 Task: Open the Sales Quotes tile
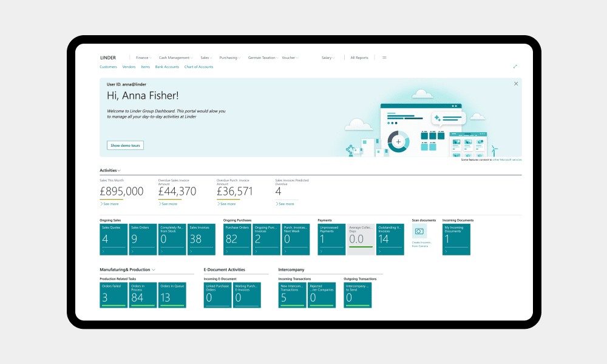114,239
